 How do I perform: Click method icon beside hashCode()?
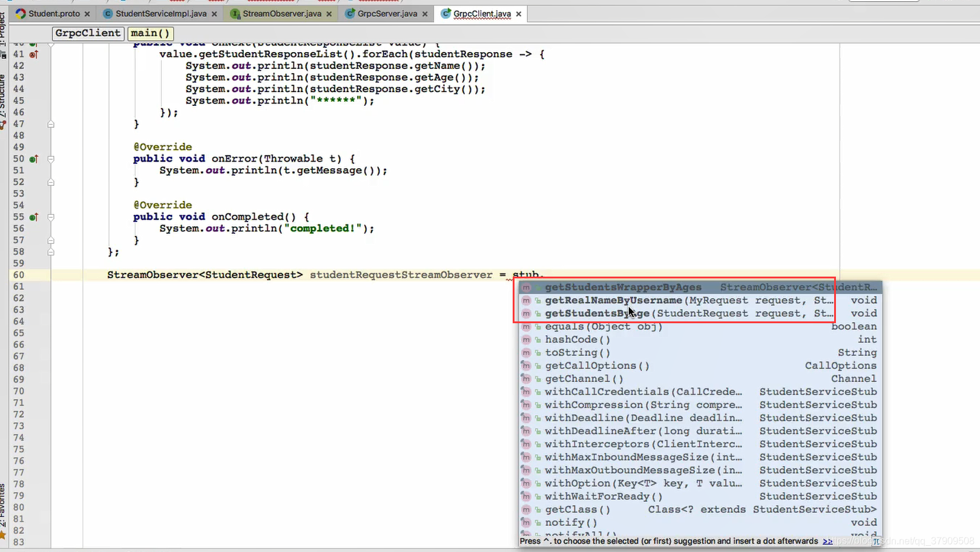(x=526, y=340)
